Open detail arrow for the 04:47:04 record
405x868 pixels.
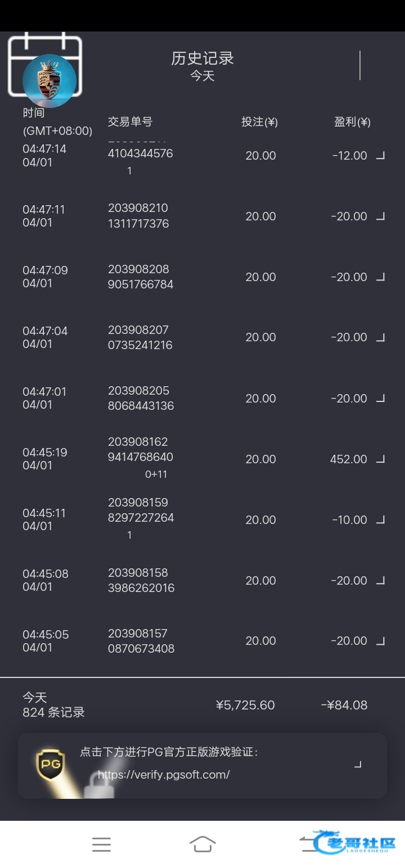380,337
